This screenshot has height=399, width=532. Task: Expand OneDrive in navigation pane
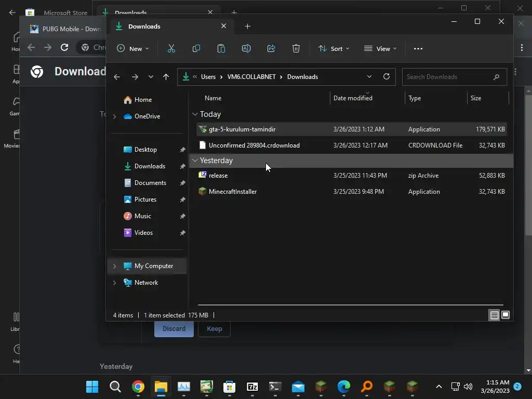[115, 116]
